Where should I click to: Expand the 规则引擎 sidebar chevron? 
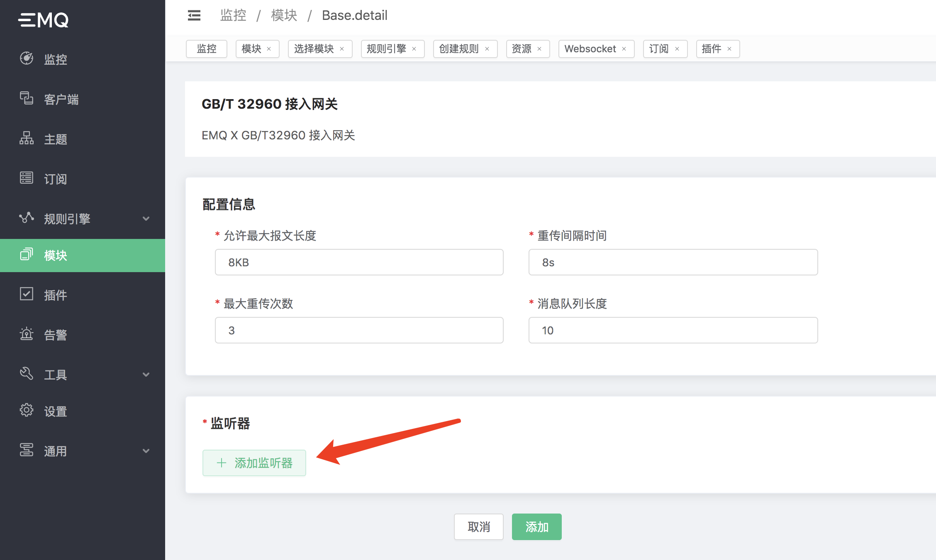146,219
